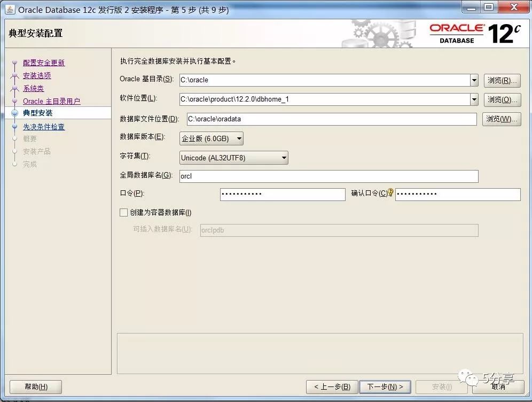The width and height of the screenshot is (532, 402).
Task: Click 浏览(W) button for database files
Action: [502, 119]
